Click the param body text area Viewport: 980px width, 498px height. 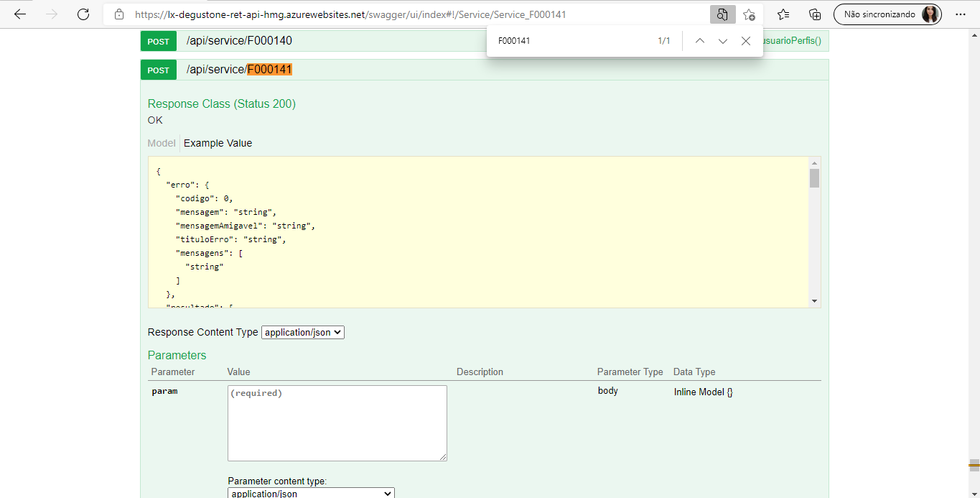(337, 423)
